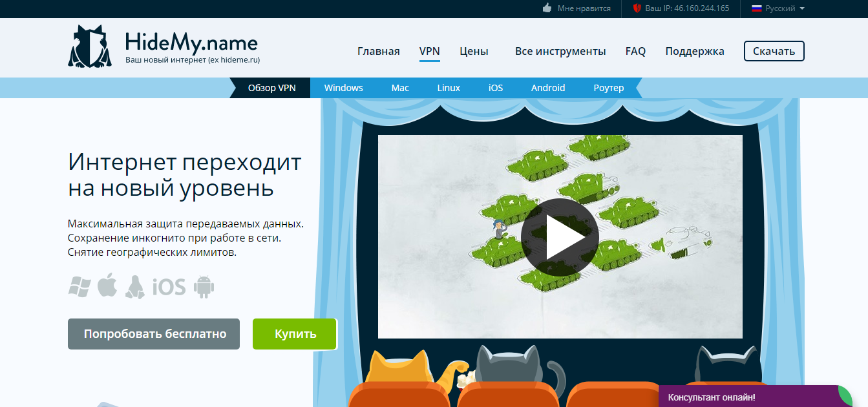The width and height of the screenshot is (868, 407).
Task: Select the iOS tab
Action: pos(496,88)
